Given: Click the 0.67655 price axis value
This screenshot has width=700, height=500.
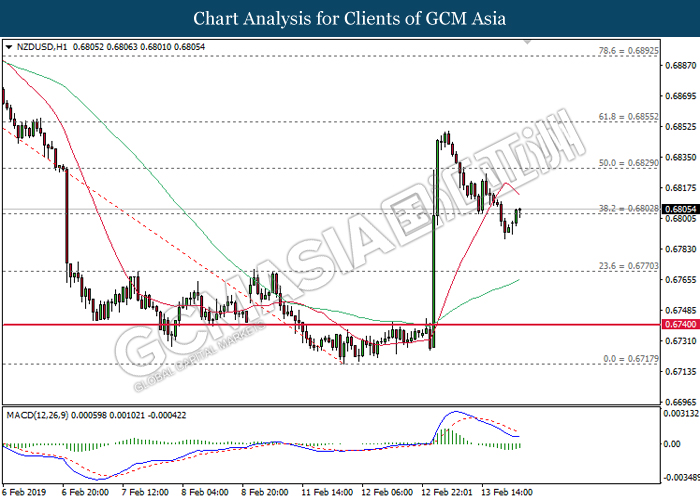Looking at the screenshot, I should click(x=680, y=280).
